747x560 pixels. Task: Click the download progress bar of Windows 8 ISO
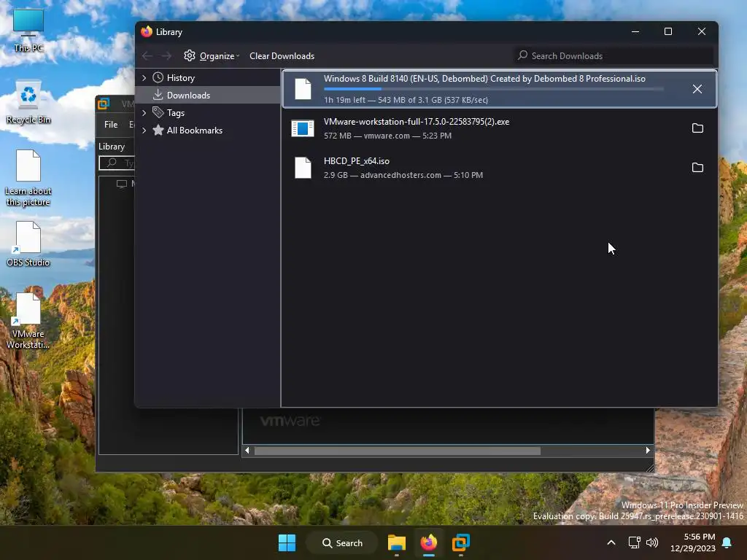(494, 89)
